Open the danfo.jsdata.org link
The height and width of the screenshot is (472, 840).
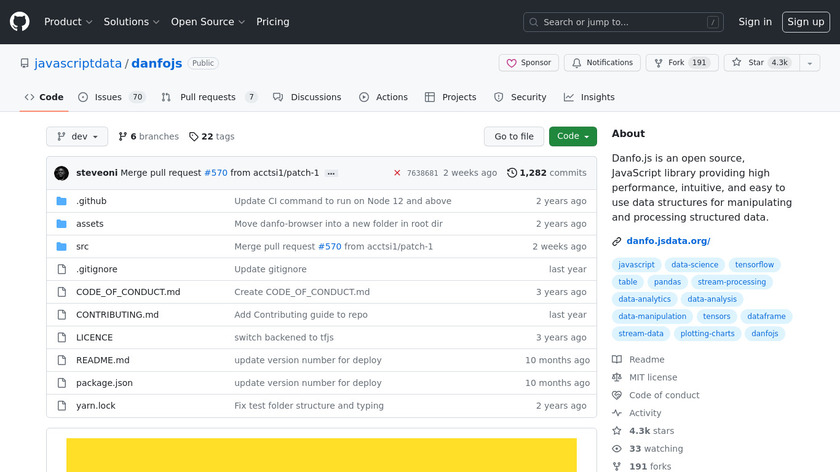point(668,241)
